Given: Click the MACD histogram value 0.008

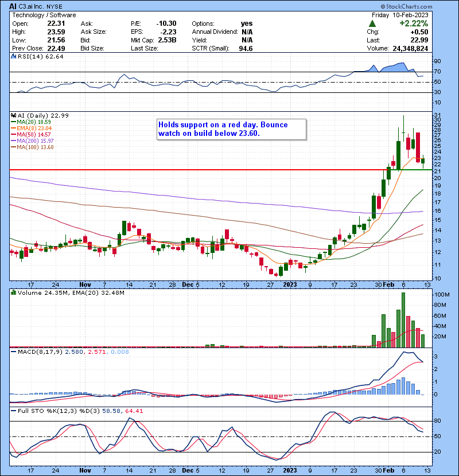Looking at the screenshot, I should pyautogui.click(x=120, y=352).
